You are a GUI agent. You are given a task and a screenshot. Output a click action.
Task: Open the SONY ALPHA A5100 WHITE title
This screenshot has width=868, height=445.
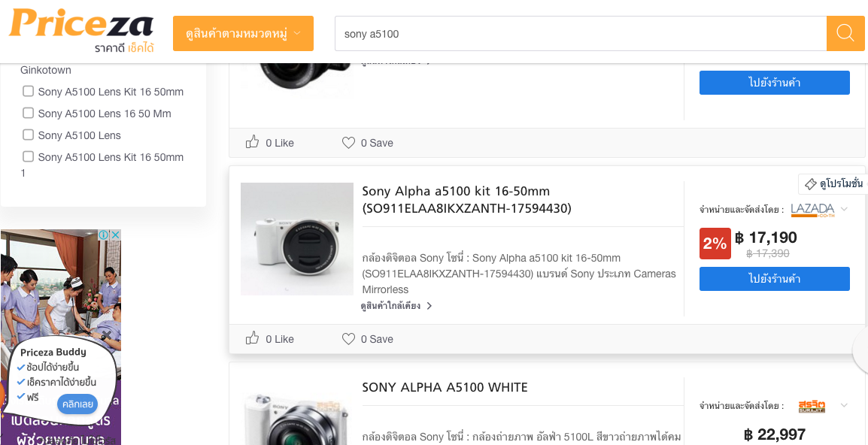pyautogui.click(x=445, y=387)
